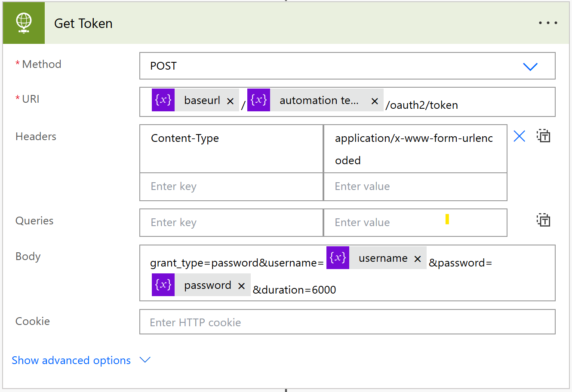Click the POST method field
Viewport: 572px width, 392px height.
(301, 66)
